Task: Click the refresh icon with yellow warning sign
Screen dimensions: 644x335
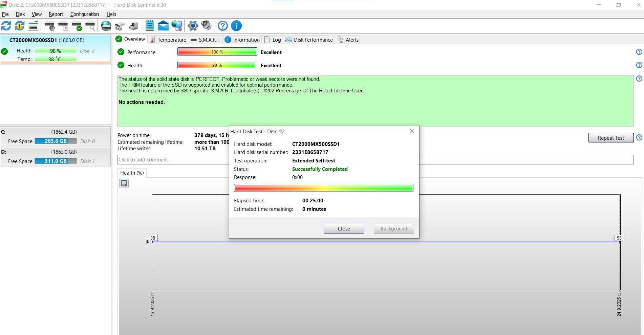Action: pyautogui.click(x=20, y=26)
